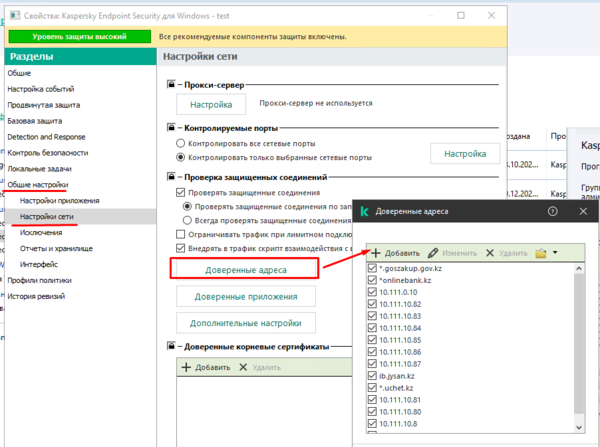Open Исключения section in sidebar
Image resolution: width=600 pixels, height=447 pixels.
click(41, 232)
